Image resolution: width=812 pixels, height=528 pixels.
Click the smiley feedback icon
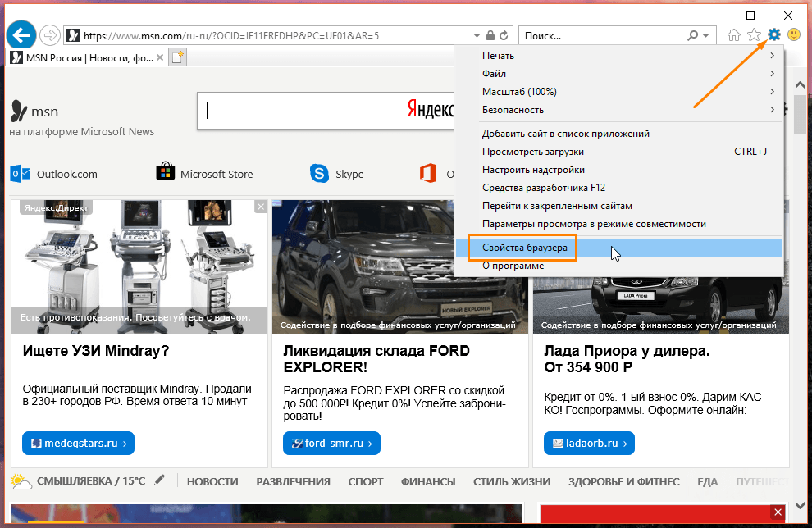(793, 34)
